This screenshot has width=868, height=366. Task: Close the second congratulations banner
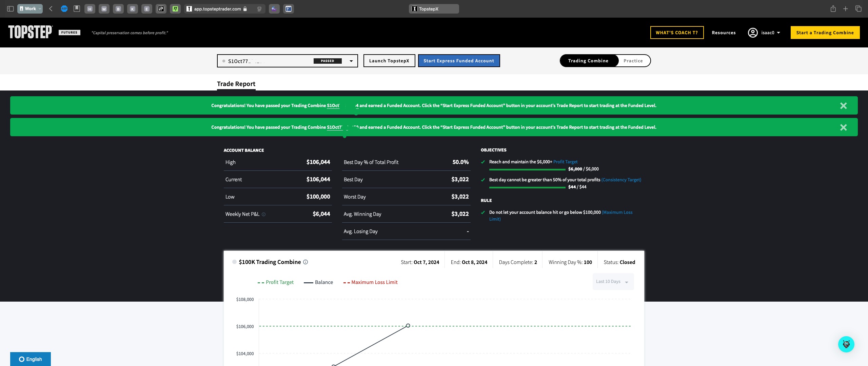pyautogui.click(x=843, y=127)
